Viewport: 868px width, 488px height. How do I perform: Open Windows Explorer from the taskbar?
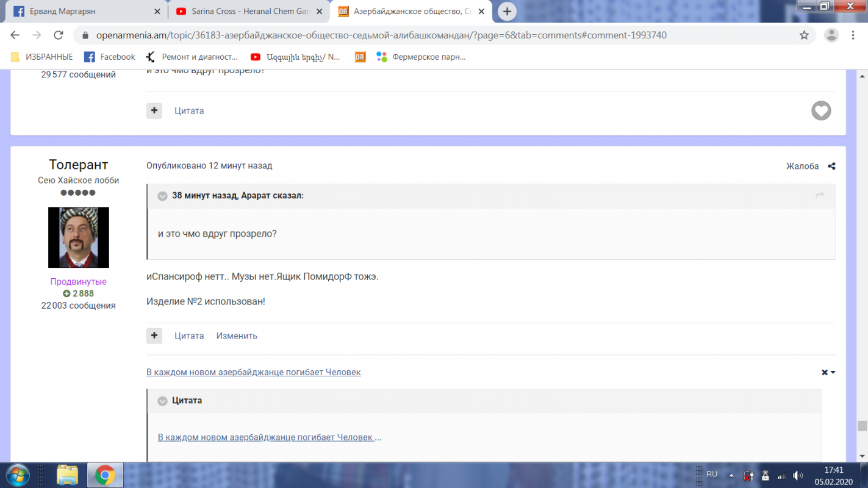67,475
